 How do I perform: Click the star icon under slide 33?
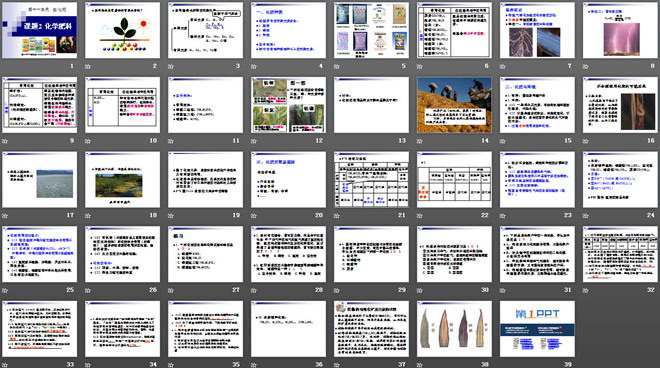point(5,365)
